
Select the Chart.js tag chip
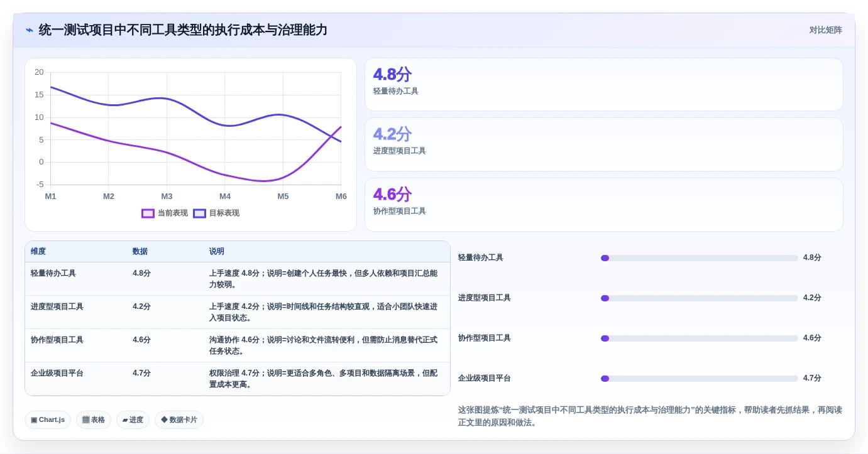(x=48, y=419)
